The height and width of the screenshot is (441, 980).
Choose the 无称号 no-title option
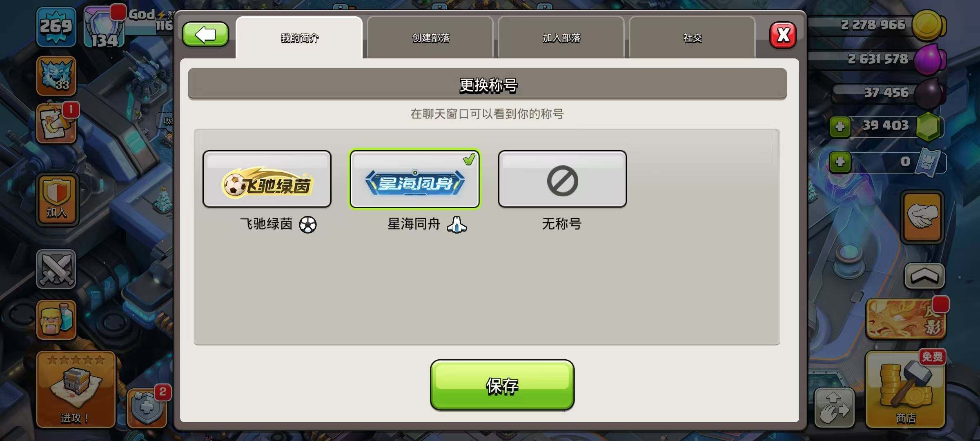click(562, 179)
